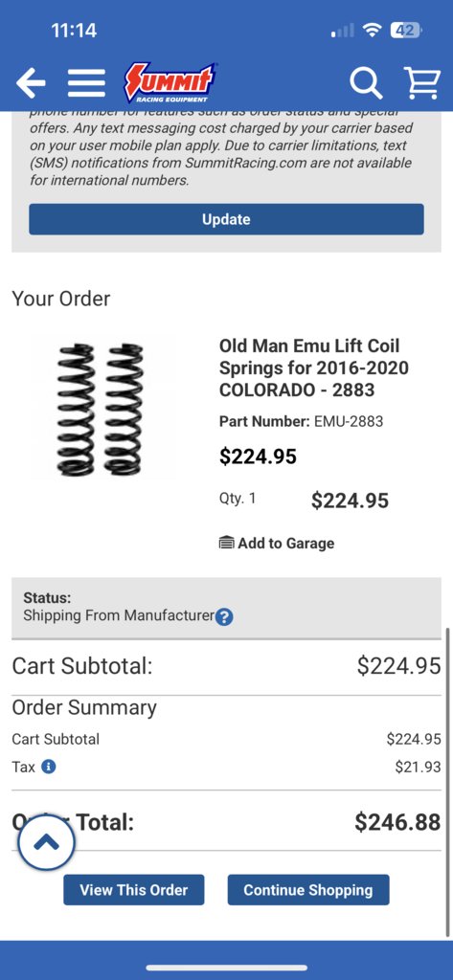
Task: Open the Old Man Emu coil springs title
Action: pyautogui.click(x=313, y=368)
